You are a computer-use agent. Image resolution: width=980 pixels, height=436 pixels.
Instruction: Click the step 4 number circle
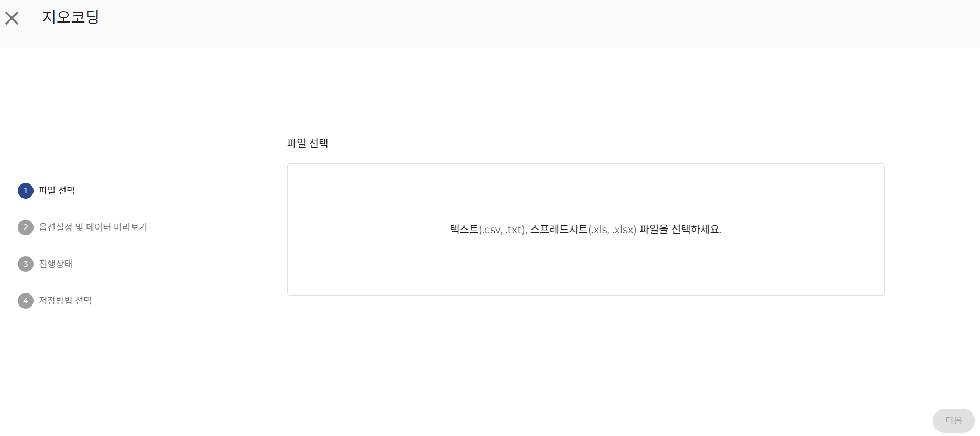26,301
